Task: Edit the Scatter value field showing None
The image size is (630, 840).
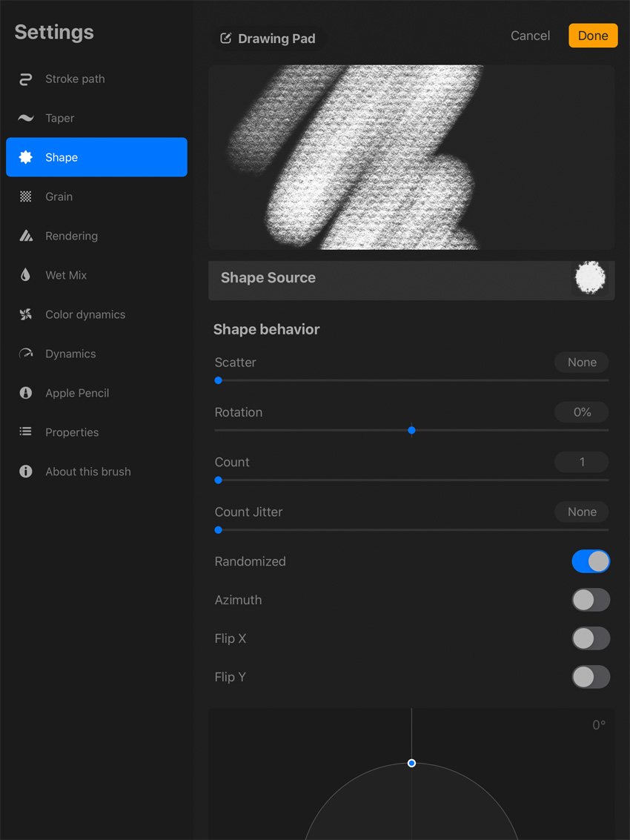Action: (582, 362)
